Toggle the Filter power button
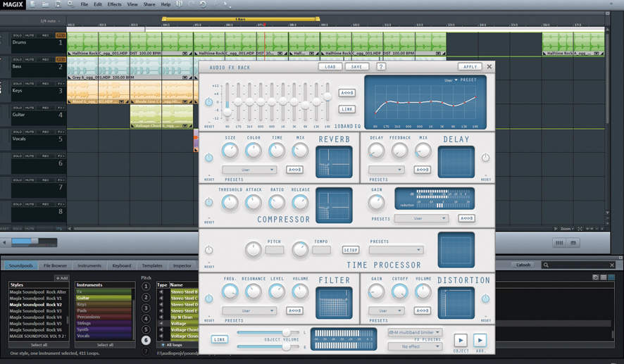Image resolution: width=624 pixels, height=364 pixels. pos(208,299)
